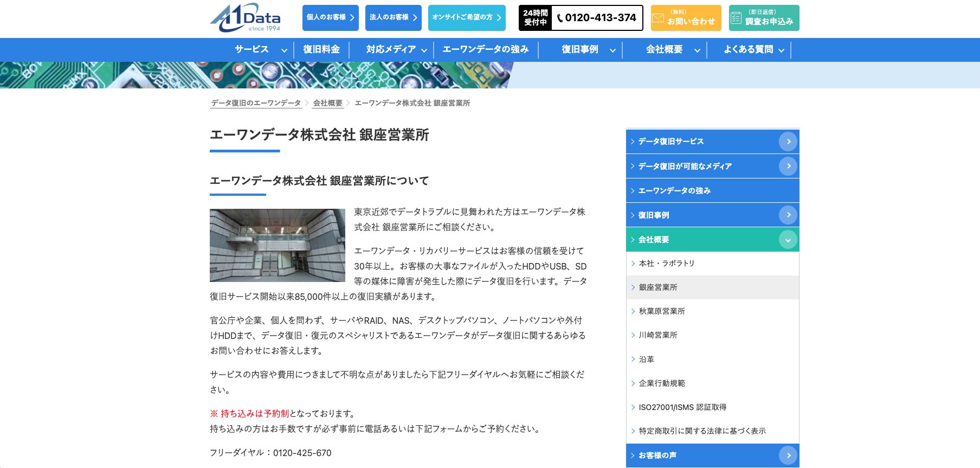Screen dimensions: 980x468
Task: Open sidebar データ復旧サービス menu item
Action: click(712, 142)
